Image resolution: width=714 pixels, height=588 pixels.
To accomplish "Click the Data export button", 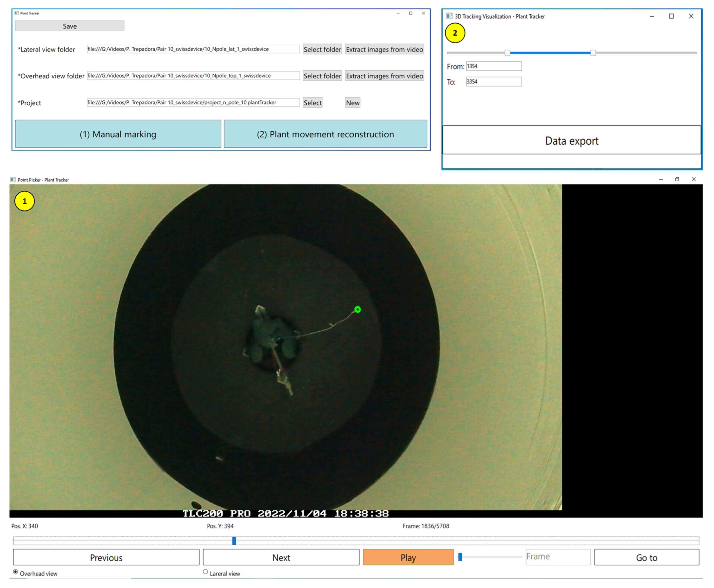I will point(571,141).
